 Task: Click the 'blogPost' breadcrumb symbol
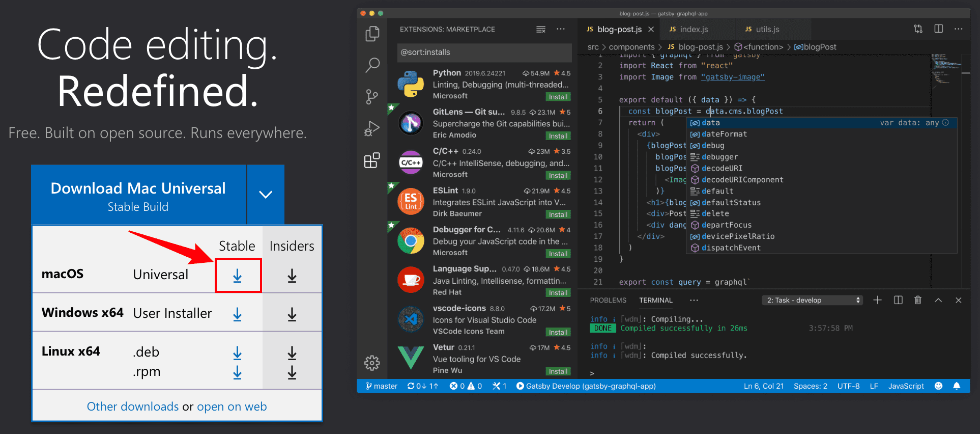point(815,47)
